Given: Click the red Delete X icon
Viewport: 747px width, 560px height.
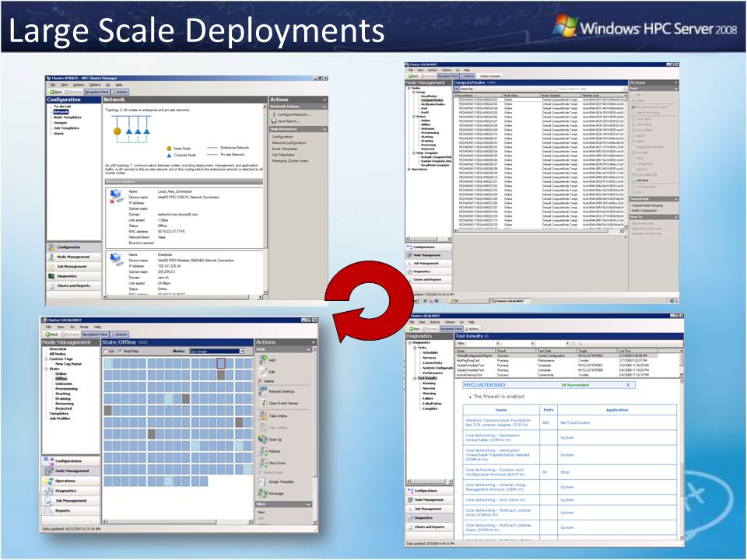Looking at the screenshot, I should (260, 381).
